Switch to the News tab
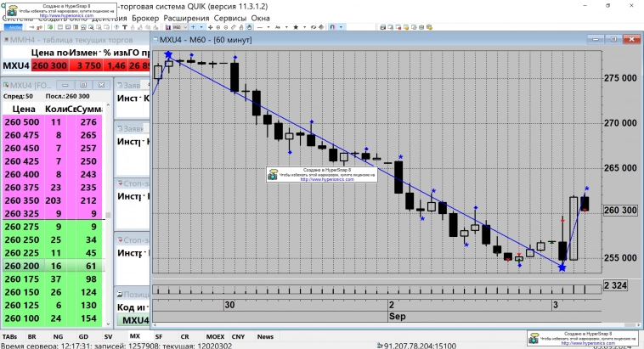This screenshot has height=349, width=644. click(x=265, y=336)
